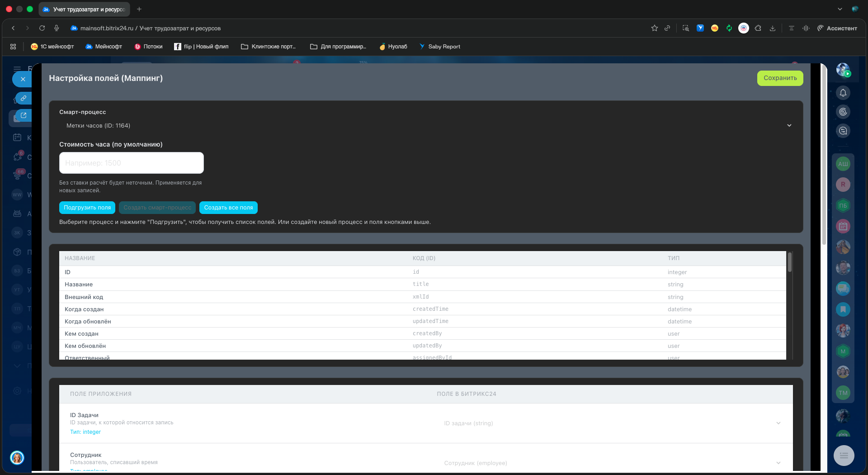Click the round menu button at bottom right
Viewport: 868px width, 475px height.
tap(844, 456)
